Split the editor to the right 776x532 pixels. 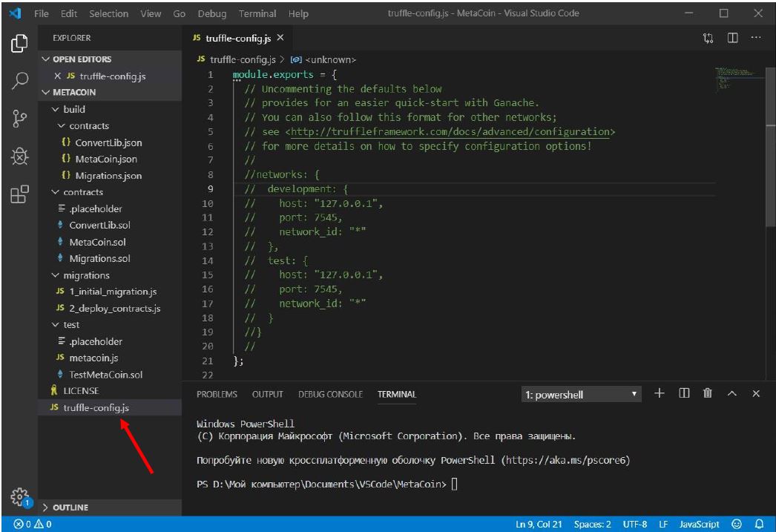coord(732,37)
